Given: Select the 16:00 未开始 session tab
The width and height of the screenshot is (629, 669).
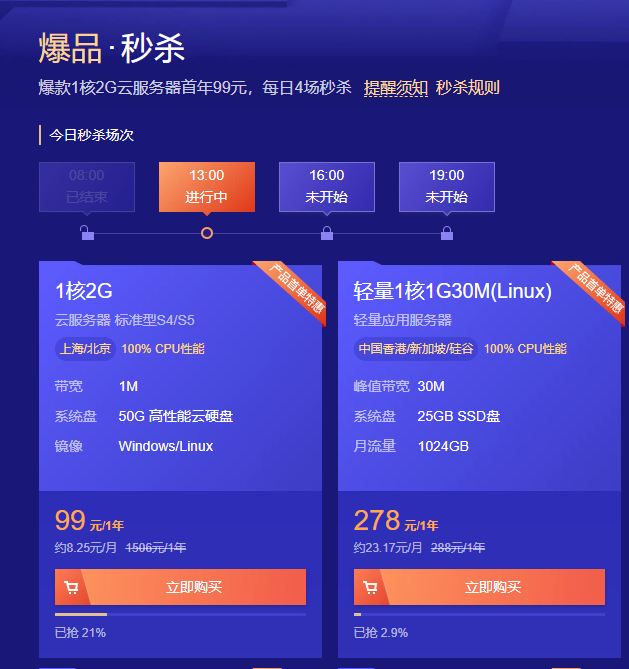Looking at the screenshot, I should coord(327,187).
